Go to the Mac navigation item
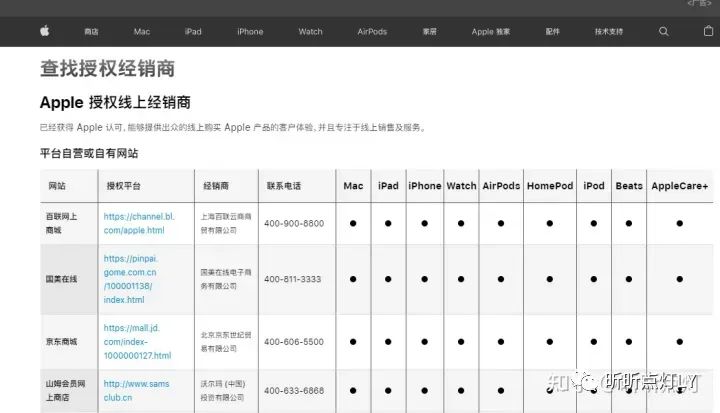The image size is (720, 413). pos(142,32)
